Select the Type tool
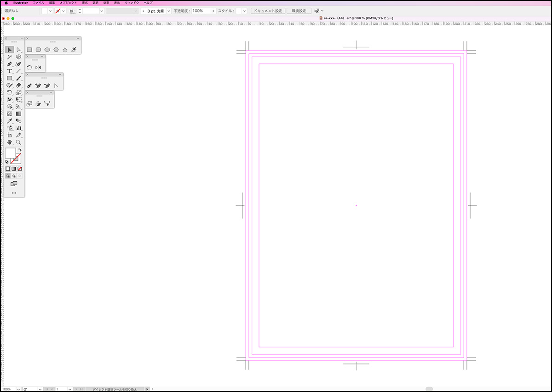The height and width of the screenshot is (392, 552). click(x=9, y=71)
